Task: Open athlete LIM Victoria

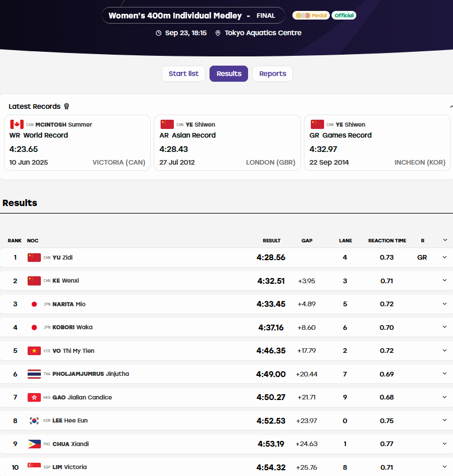Action: coord(70,467)
